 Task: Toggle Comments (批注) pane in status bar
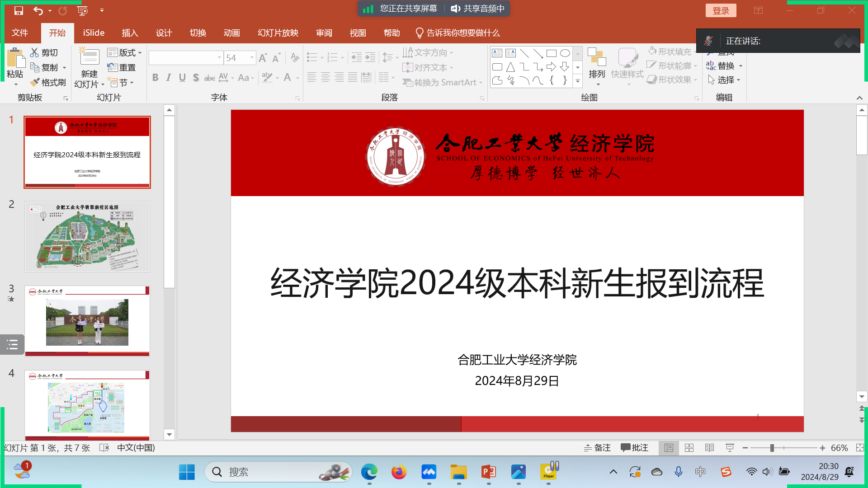click(635, 448)
